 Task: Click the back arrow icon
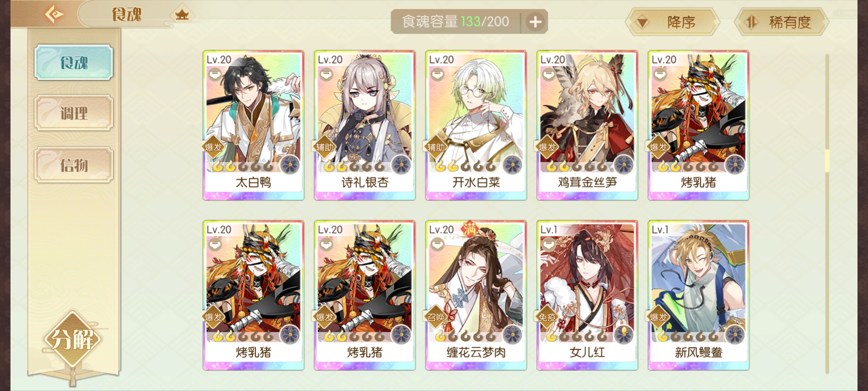coord(54,14)
